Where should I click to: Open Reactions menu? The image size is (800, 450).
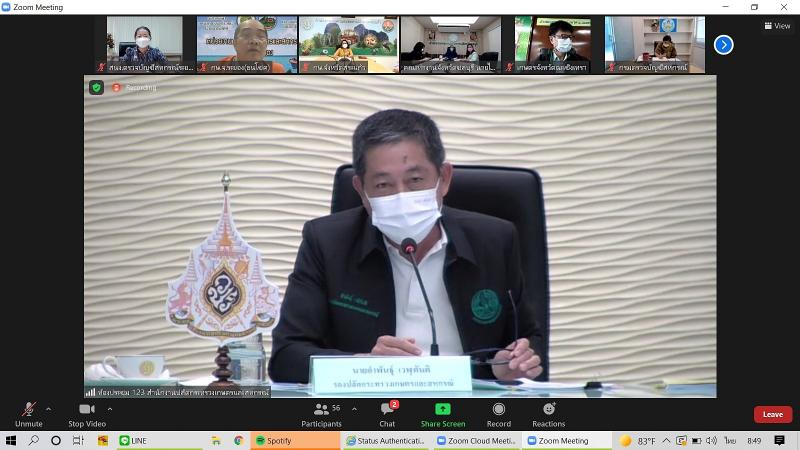548,414
